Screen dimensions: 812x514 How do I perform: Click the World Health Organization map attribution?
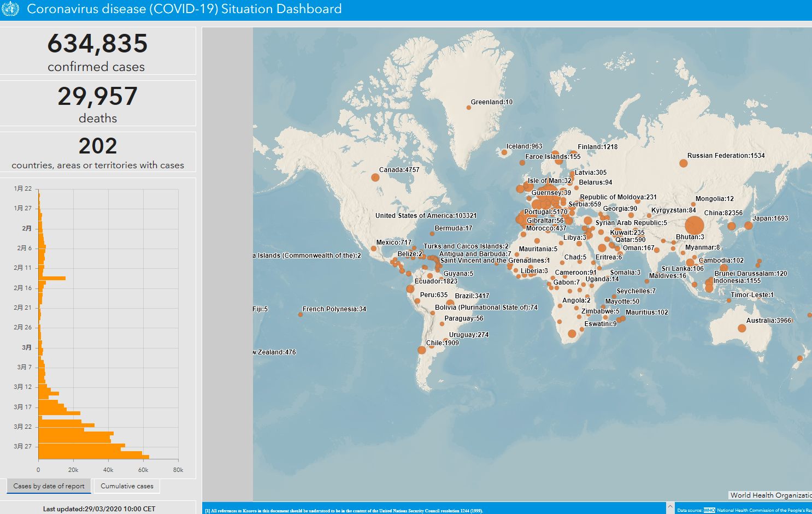pos(770,495)
